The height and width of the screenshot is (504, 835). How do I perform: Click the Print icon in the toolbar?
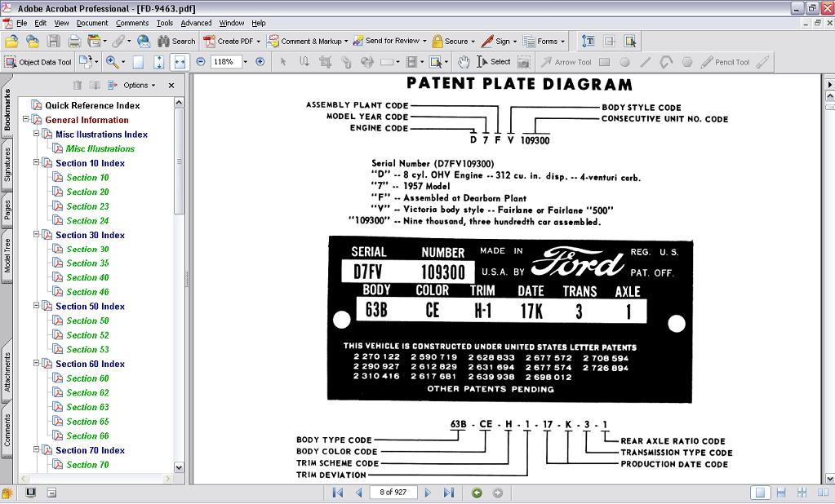tap(74, 41)
